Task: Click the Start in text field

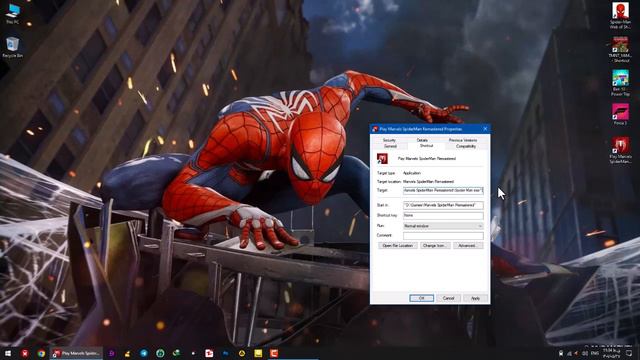Action: click(x=443, y=205)
